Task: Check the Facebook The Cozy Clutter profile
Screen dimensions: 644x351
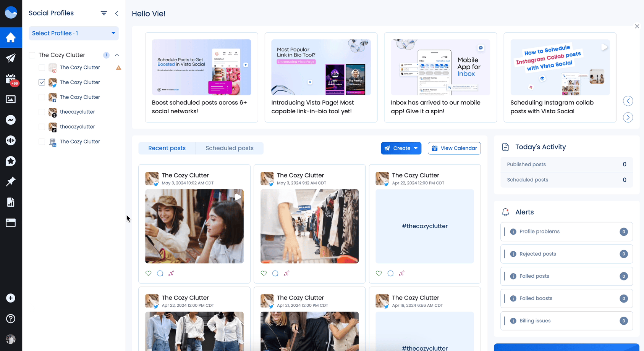Action: coord(42,97)
